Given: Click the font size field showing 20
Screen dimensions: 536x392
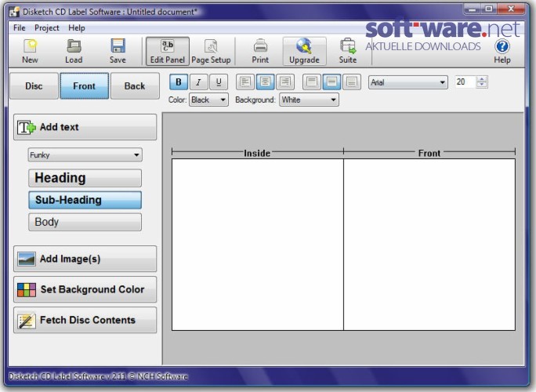Looking at the screenshot, I should pyautogui.click(x=465, y=82).
